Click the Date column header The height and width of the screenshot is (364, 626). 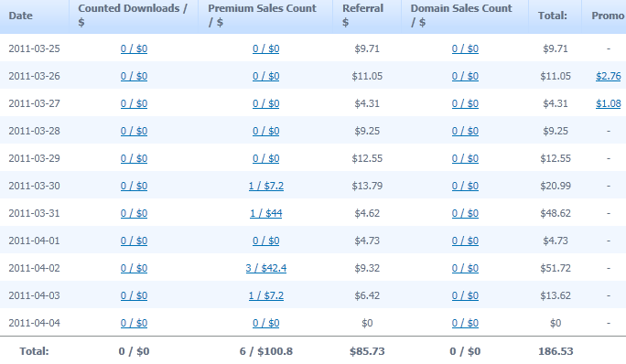pos(21,16)
